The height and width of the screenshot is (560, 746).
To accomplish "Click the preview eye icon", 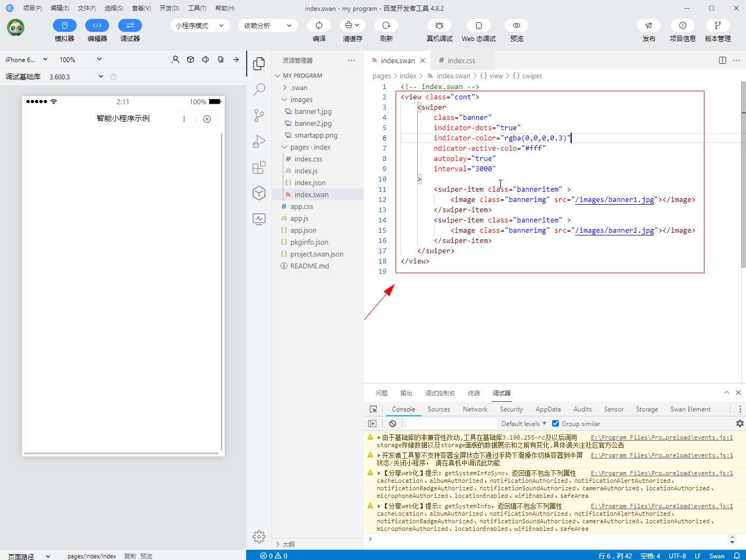I will [517, 25].
